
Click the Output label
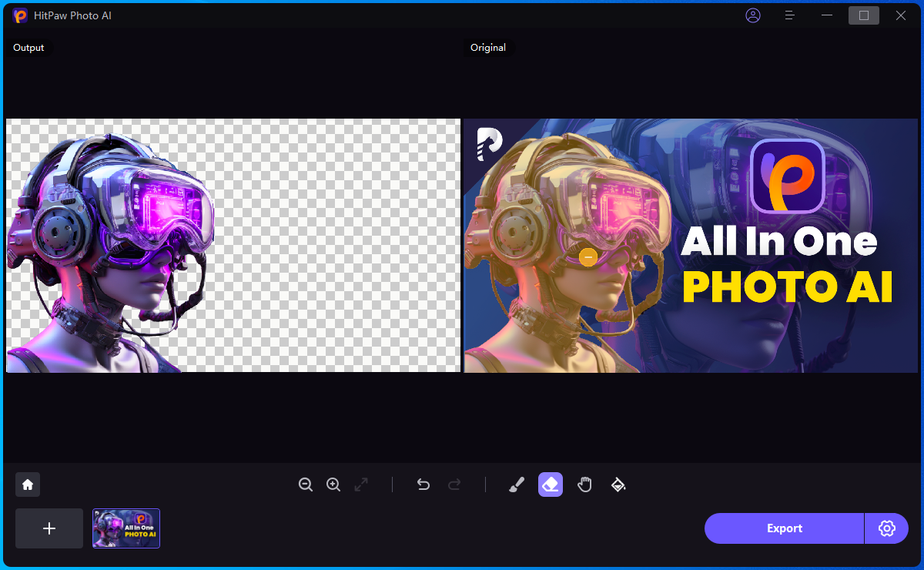(x=28, y=48)
